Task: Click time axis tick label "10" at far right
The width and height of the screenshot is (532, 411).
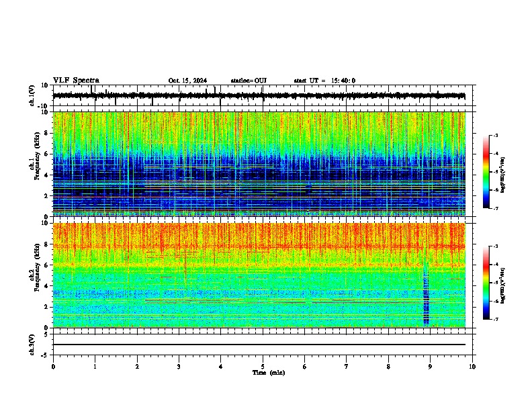Action: (472, 367)
